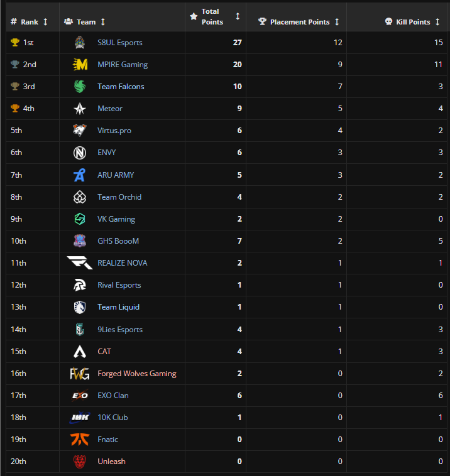The image size is (450, 476).
Task: Open the 10K Club team link
Action: pos(112,418)
